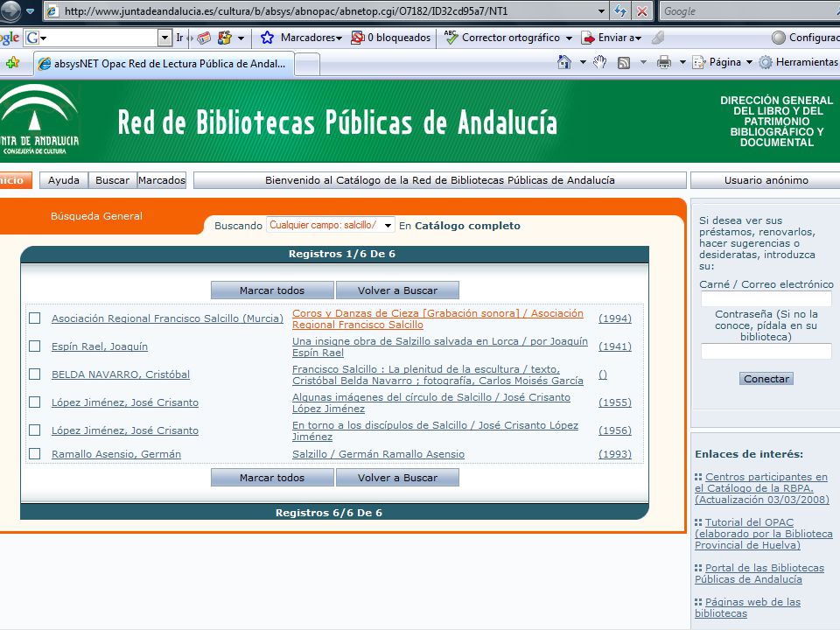Click the Contraseña password field

click(x=766, y=351)
